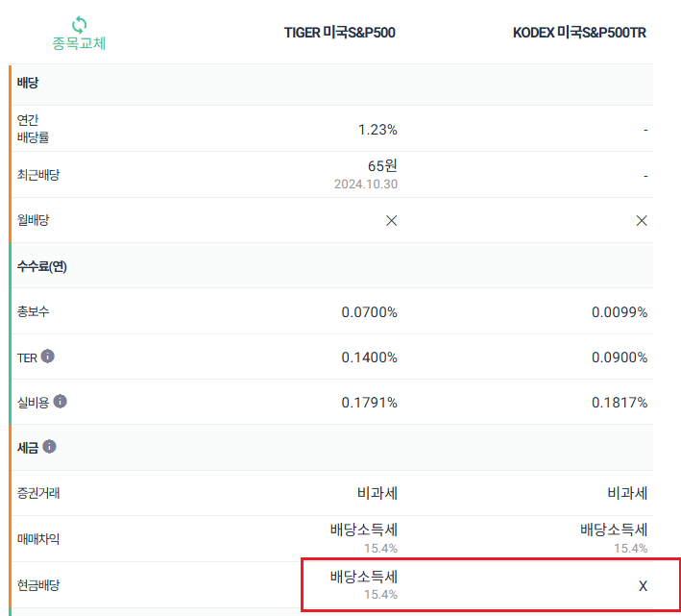Click the 실비용 row label
Viewport: 681px width, 616px height.
click(x=33, y=403)
